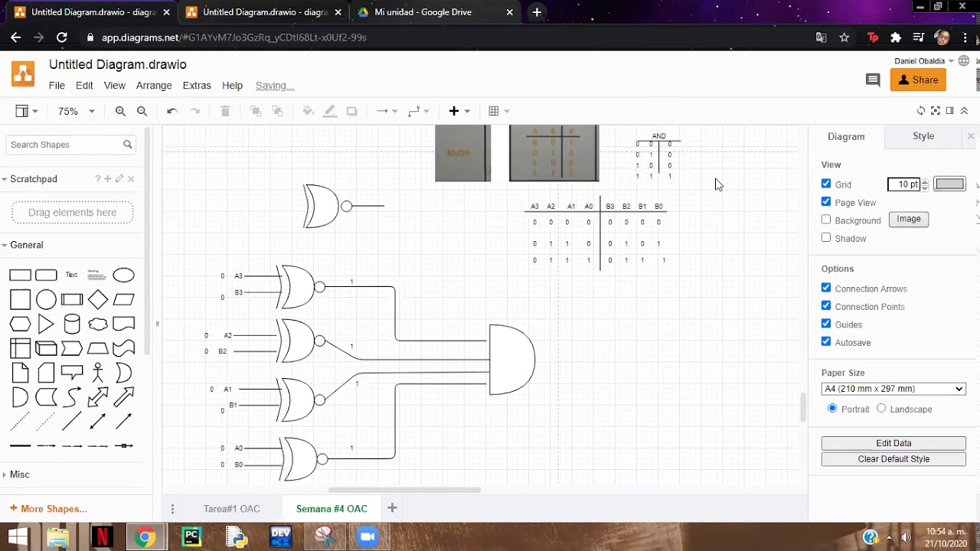980x551 pixels.
Task: Click the orange Share button
Action: [918, 80]
